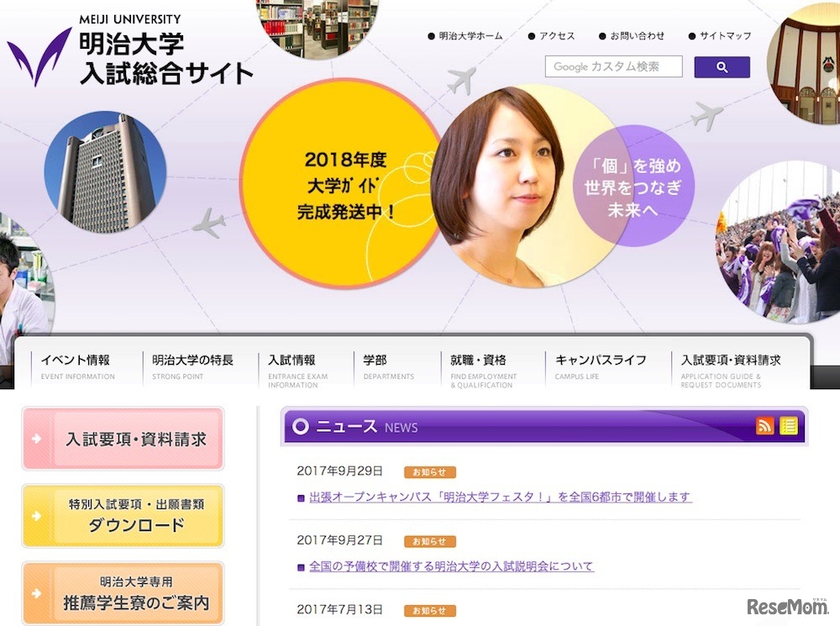Screen dimensions: 840x626
Task: Click the Meiji University purple logo
Action: tap(39, 56)
